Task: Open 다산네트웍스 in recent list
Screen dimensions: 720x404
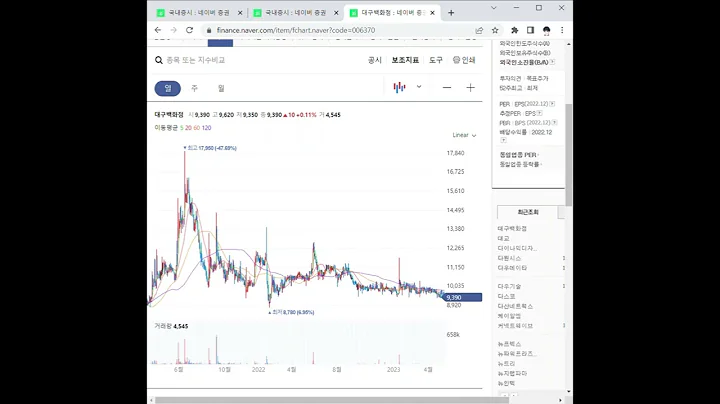Action: [x=515, y=306]
